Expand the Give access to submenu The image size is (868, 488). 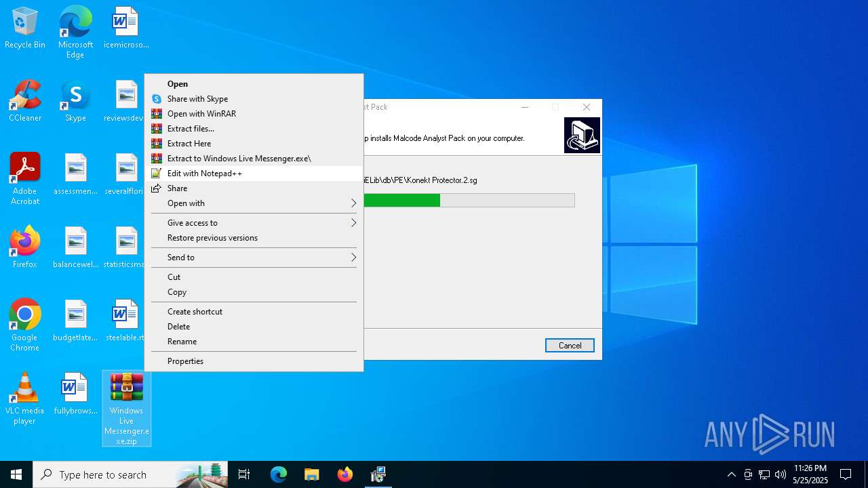254,223
